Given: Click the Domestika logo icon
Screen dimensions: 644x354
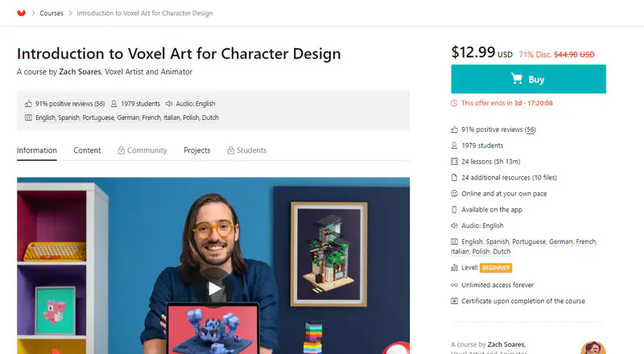Looking at the screenshot, I should pyautogui.click(x=21, y=13).
